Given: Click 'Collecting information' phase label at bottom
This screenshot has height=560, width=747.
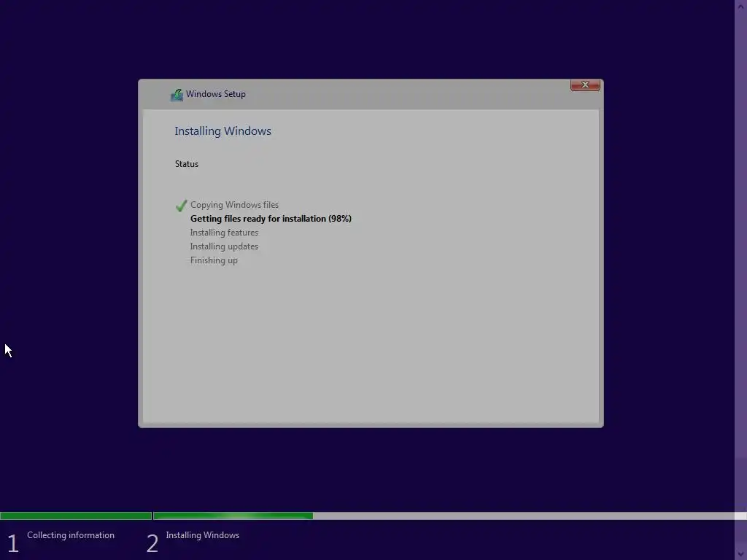Looking at the screenshot, I should point(71,535).
